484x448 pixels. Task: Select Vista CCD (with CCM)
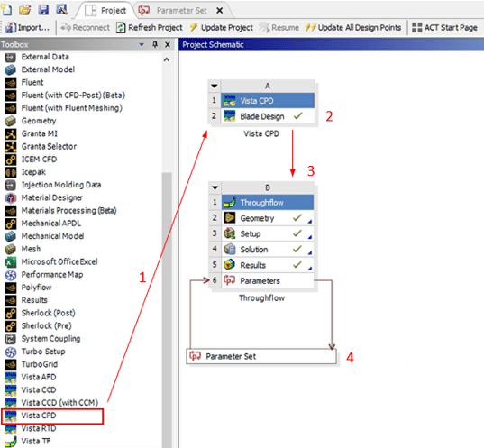[51, 403]
